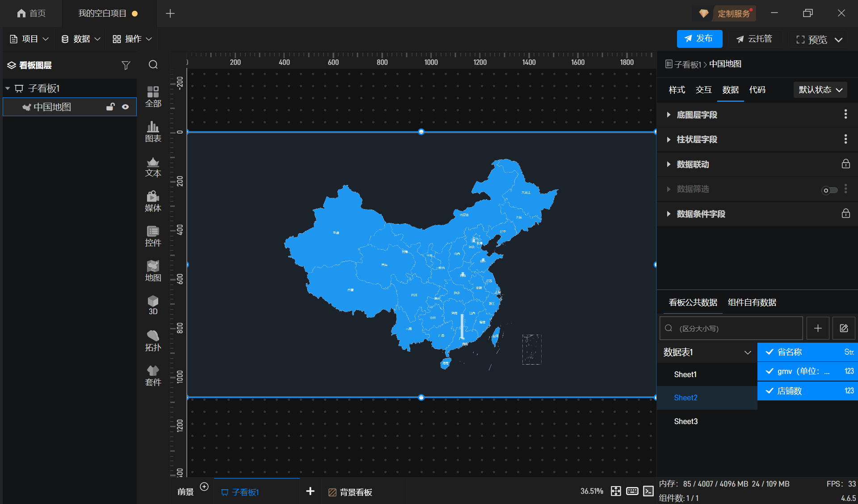
Task: Open the 拓扑 topology components
Action: click(x=153, y=340)
